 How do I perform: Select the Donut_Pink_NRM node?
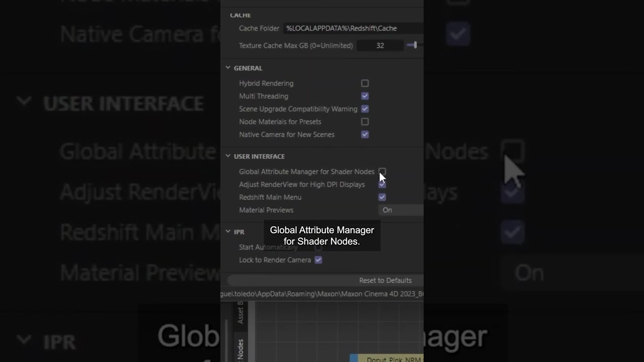coord(387,358)
